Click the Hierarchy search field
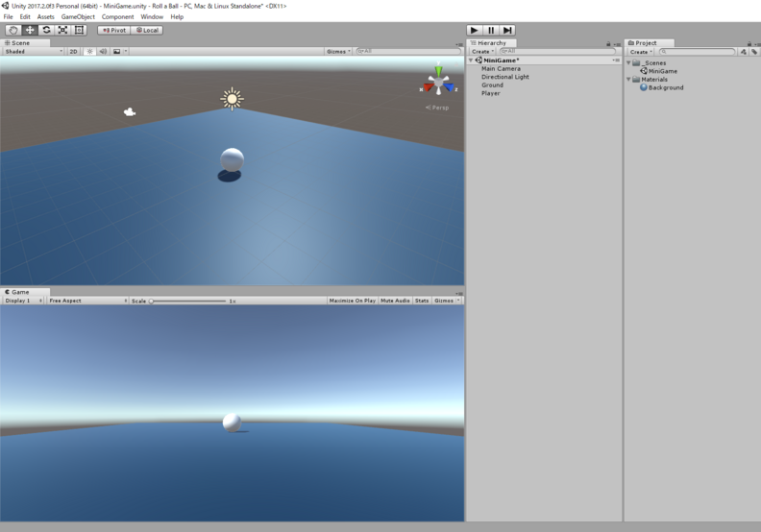 point(557,51)
